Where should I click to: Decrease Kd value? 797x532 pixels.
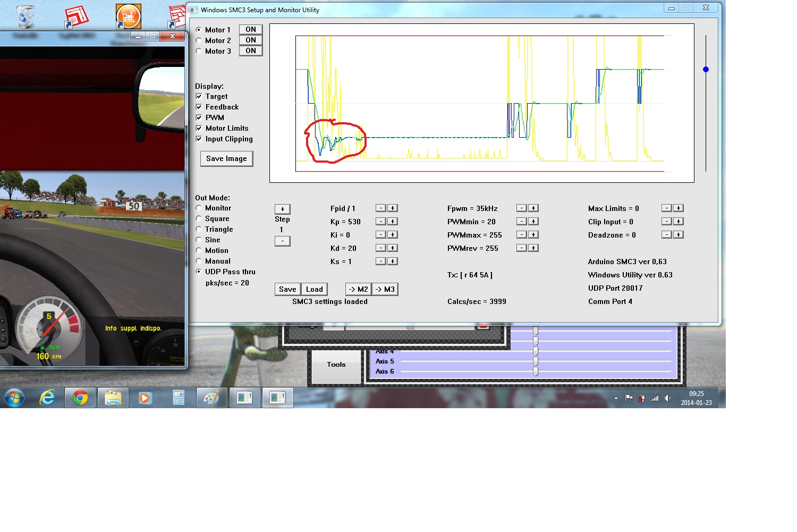coord(380,248)
